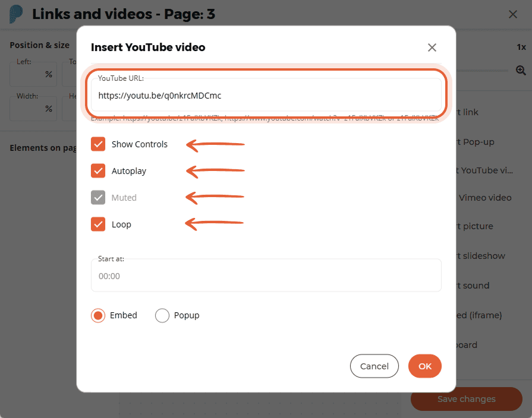This screenshot has height=418, width=532.
Task: Click the Loop label text
Action: pyautogui.click(x=121, y=225)
